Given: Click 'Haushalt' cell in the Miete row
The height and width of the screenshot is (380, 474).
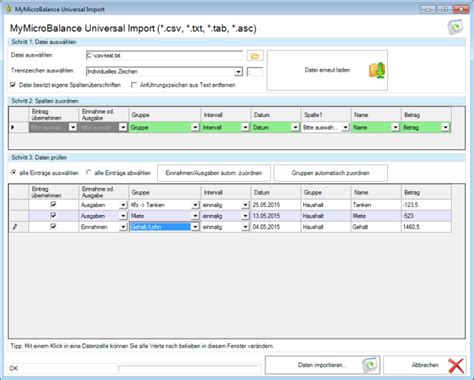Looking at the screenshot, I should click(x=326, y=216).
